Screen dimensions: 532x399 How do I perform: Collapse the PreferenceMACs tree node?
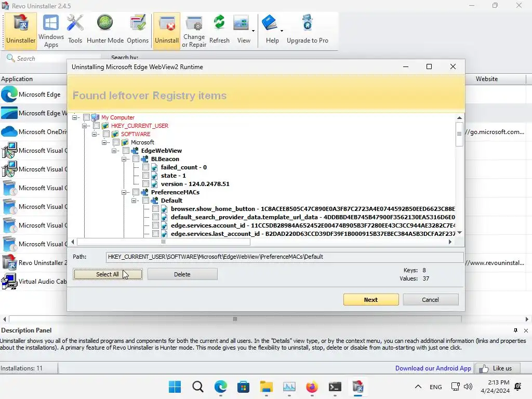(x=124, y=192)
